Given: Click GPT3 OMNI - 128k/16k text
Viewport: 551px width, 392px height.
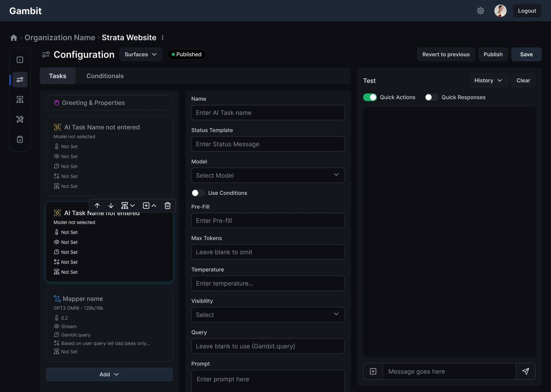Looking at the screenshot, I should (x=78, y=308).
